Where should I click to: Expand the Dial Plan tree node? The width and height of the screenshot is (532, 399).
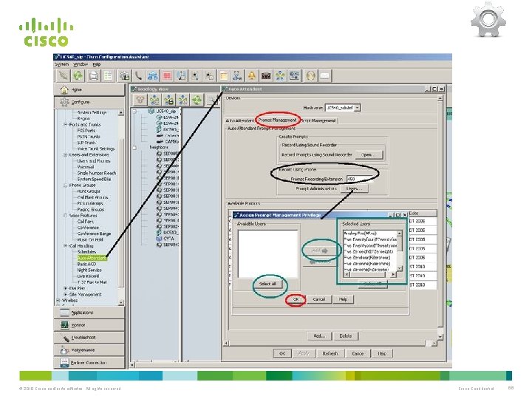point(66,288)
